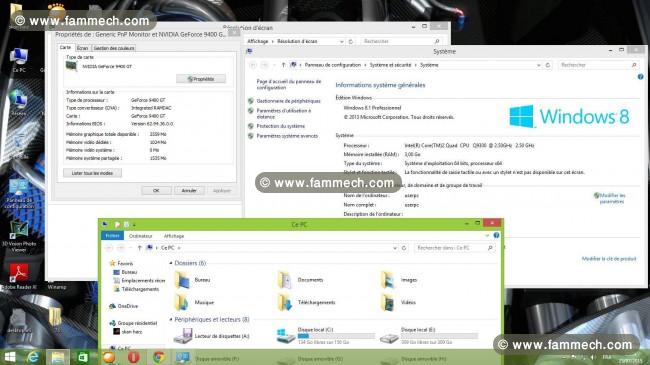Open the Fichier ribbon tab
This screenshot has width=650, height=365.
pyautogui.click(x=112, y=236)
